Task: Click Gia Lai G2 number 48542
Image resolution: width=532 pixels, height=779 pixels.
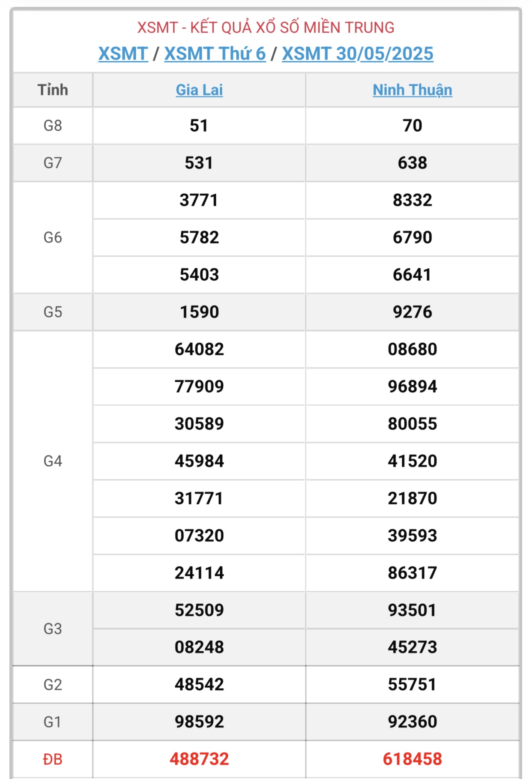Action: pos(199,684)
